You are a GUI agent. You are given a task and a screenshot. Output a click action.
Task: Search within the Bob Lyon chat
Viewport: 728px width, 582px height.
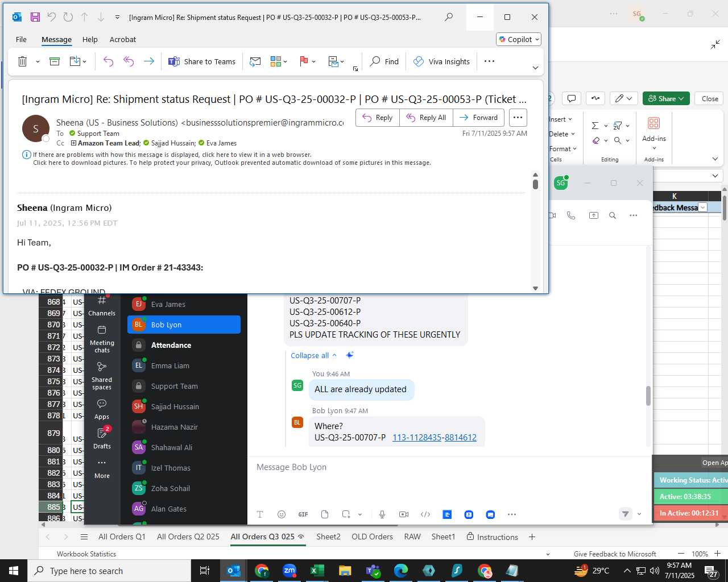coord(613,215)
